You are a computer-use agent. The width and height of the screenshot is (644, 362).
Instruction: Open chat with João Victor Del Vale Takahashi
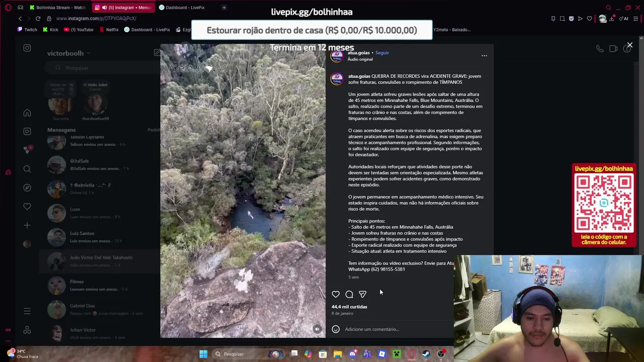point(98,261)
